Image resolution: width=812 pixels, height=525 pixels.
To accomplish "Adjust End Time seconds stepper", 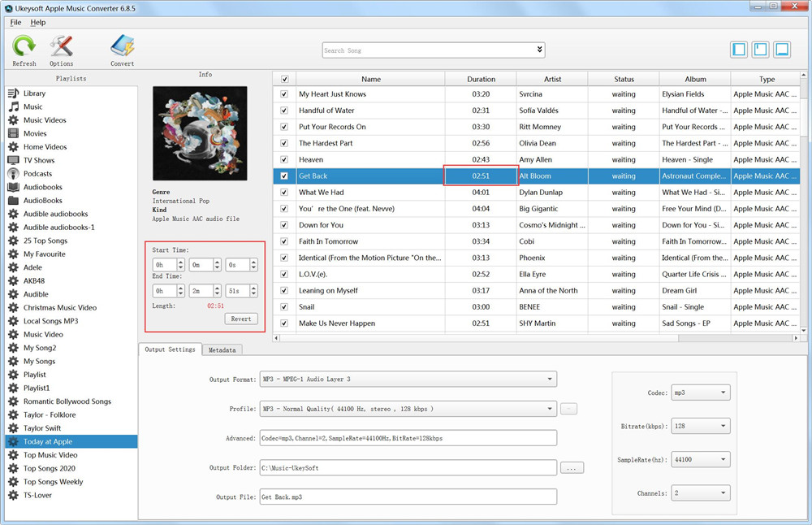I will click(253, 291).
